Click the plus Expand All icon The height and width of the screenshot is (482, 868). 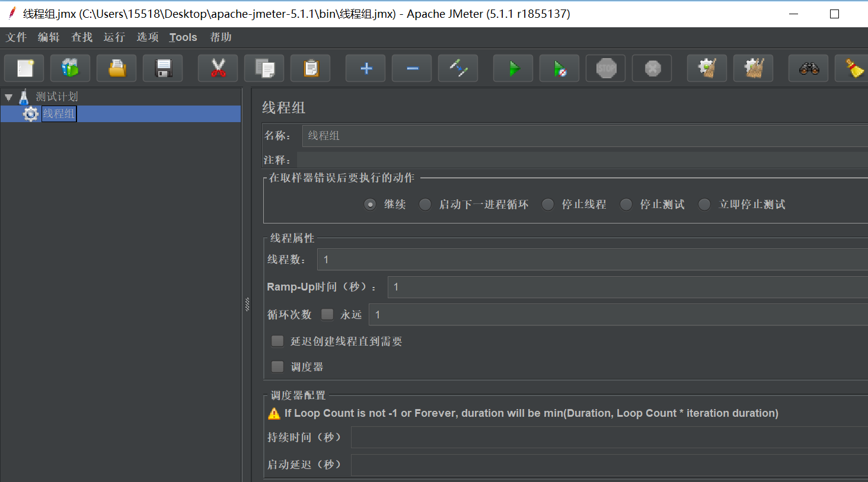(x=366, y=69)
